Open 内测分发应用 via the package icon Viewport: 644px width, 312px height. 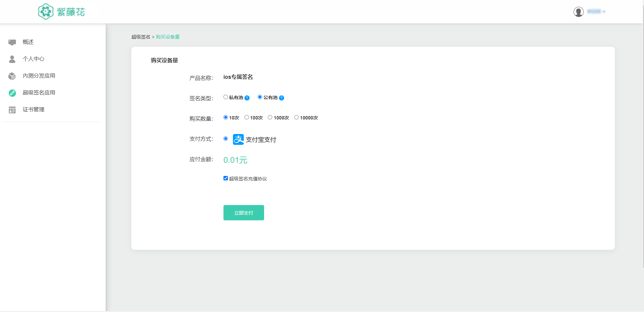[x=12, y=75]
